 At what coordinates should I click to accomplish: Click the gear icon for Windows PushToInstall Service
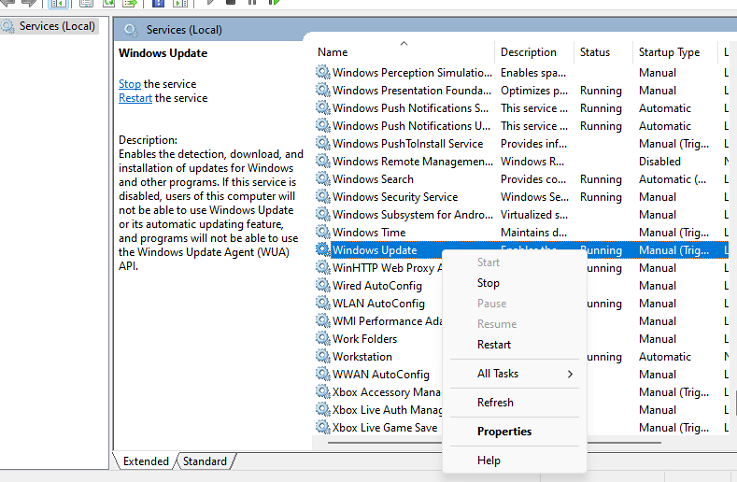click(x=322, y=143)
